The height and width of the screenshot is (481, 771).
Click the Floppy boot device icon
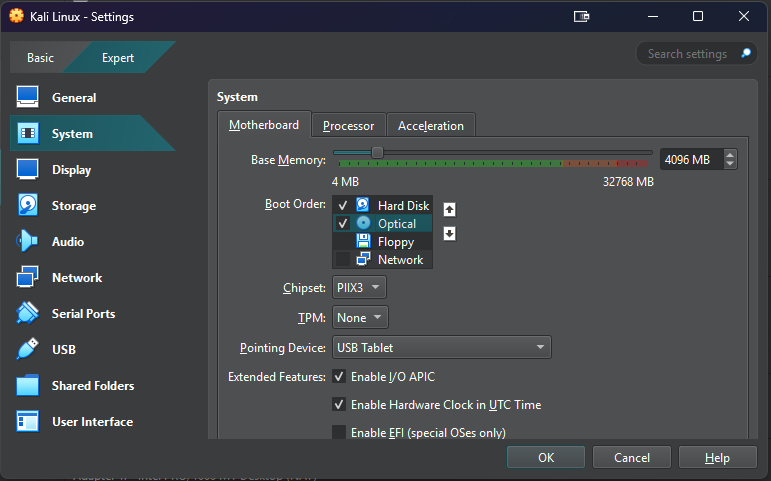coord(363,241)
